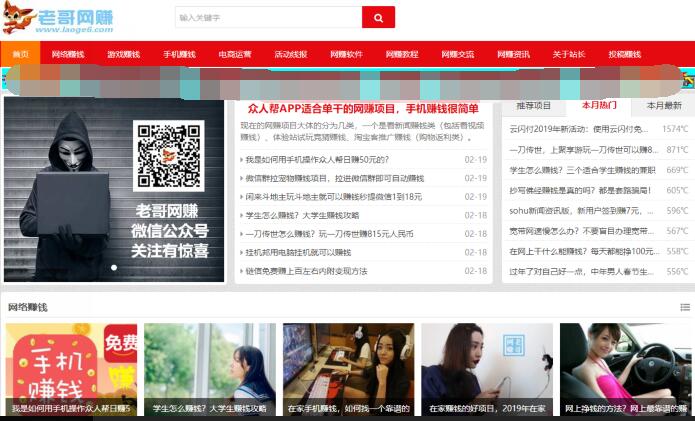
Task: Switch to the 本月最新 tab
Action: [x=663, y=106]
